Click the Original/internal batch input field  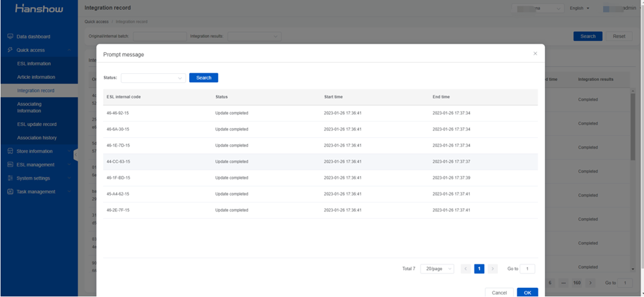(x=160, y=36)
